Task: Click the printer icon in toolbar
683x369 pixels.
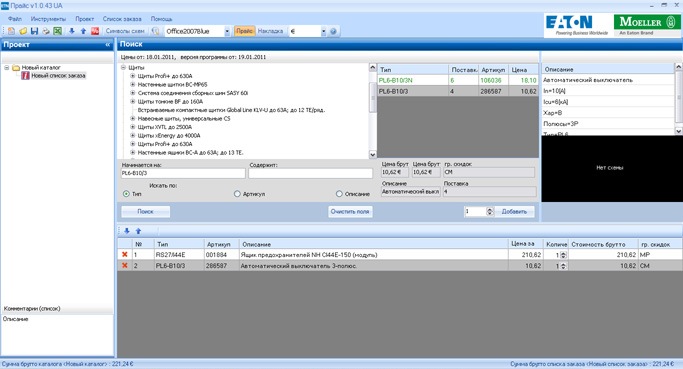Action: tap(46, 31)
